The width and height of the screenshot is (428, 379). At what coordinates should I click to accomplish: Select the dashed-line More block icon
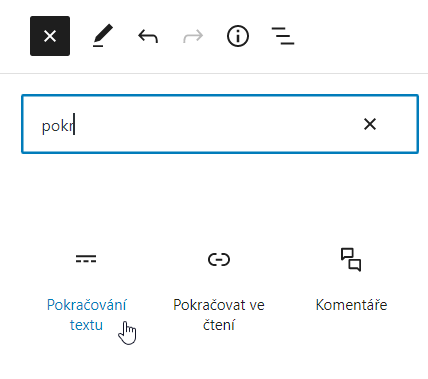pyautogui.click(x=86, y=259)
